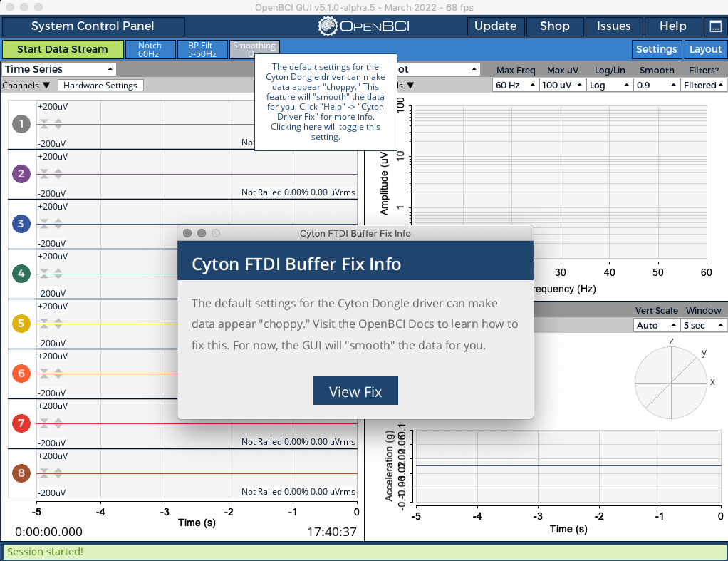Turn off channel 6 via its orange circle
The image size is (728, 561).
(x=21, y=373)
